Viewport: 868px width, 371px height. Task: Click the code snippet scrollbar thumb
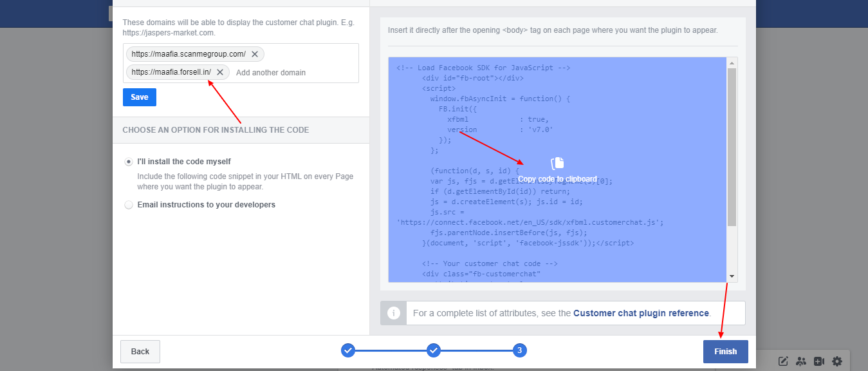[x=732, y=147]
